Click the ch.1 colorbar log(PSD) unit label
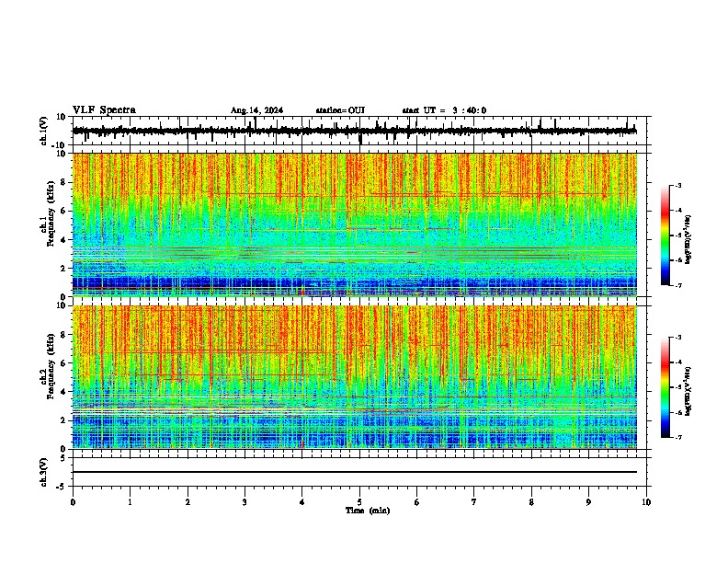728x563 pixels. [x=688, y=240]
